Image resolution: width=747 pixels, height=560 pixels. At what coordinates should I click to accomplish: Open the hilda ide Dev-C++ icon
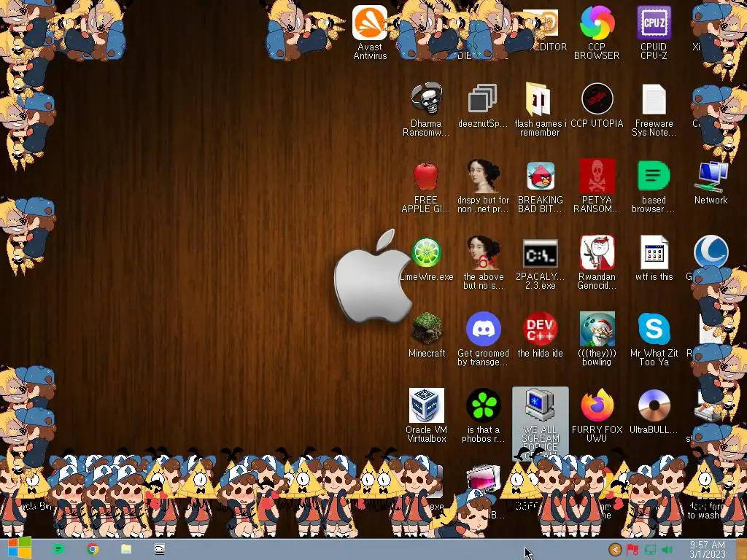click(541, 335)
